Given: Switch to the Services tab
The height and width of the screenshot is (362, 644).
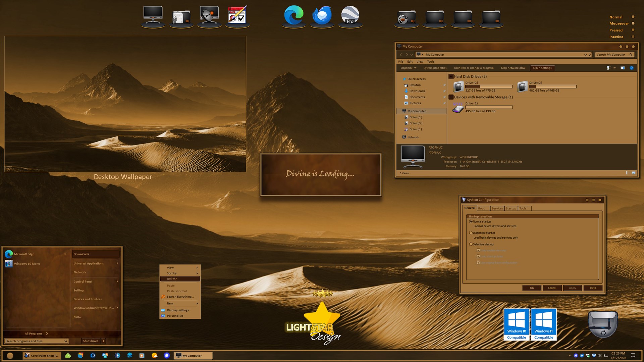Looking at the screenshot, I should [497, 208].
